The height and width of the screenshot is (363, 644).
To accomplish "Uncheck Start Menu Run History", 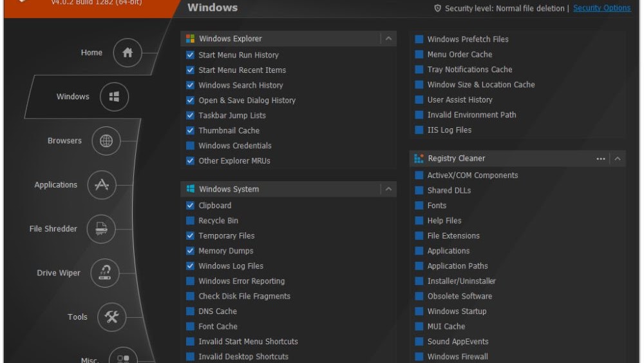I will [190, 55].
